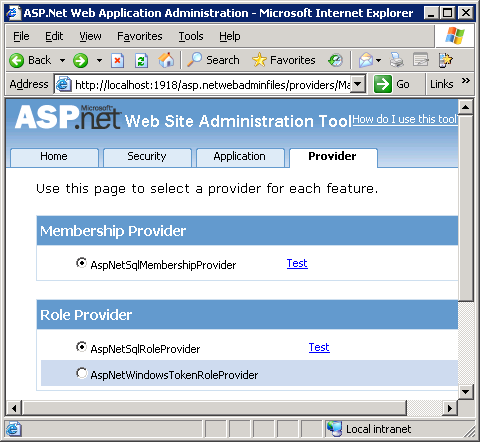Click Test link for membership provider
Viewport: 480px width, 442px height.
coord(297,263)
